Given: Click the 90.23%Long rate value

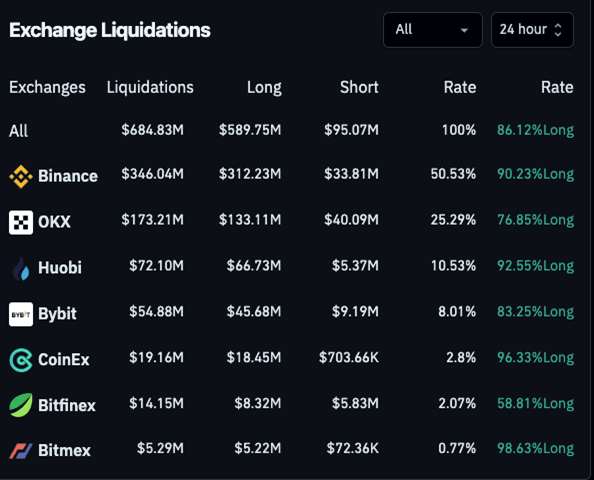Looking at the screenshot, I should point(535,174).
